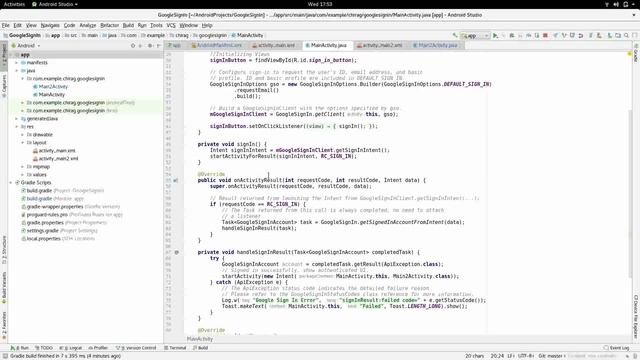
Task: Open the Gradle side tab on right edge
Action: coord(636,53)
